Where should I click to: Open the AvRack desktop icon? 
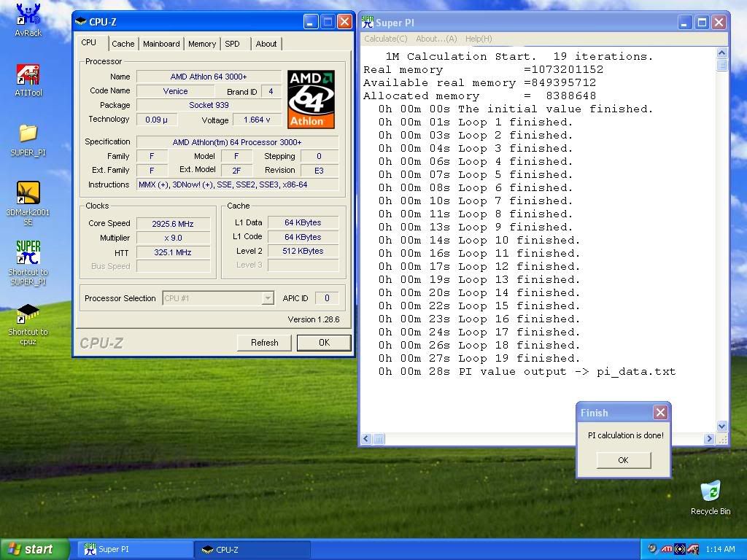pyautogui.click(x=28, y=20)
